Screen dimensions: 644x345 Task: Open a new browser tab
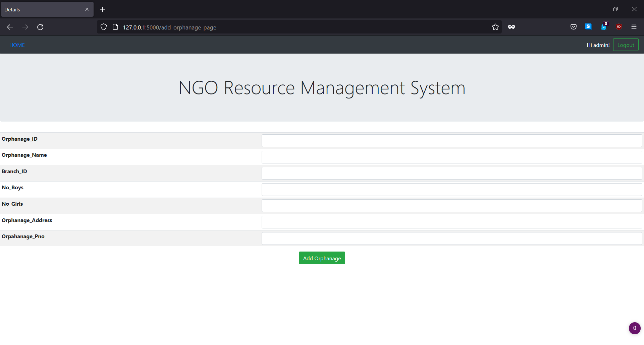103,9
